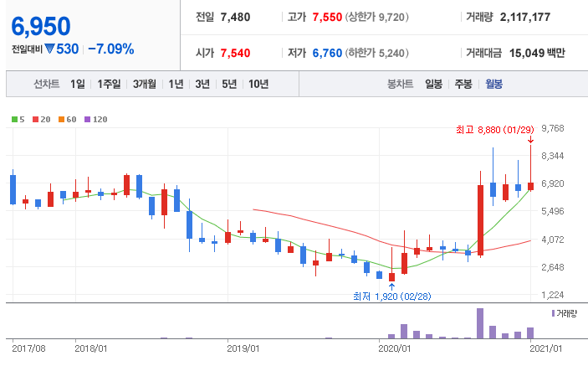
Task: Click the 2018/01 date axis label
Action: 90,348
